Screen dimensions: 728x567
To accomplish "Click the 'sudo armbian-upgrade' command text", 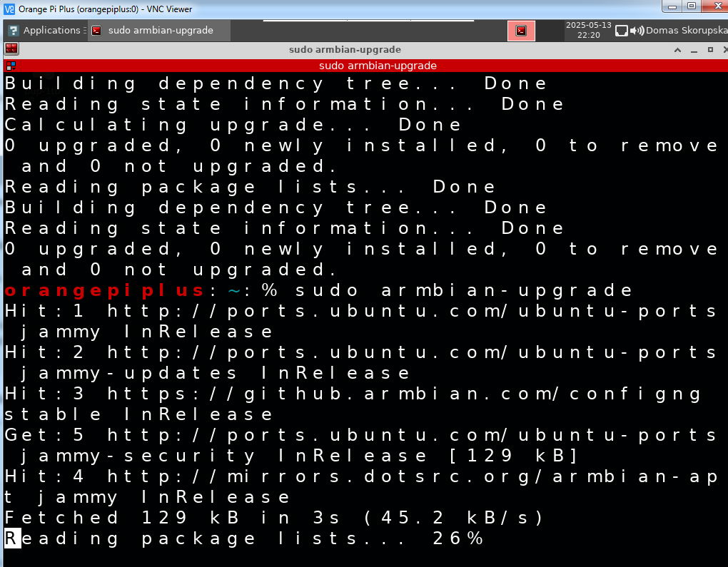I will [464, 290].
